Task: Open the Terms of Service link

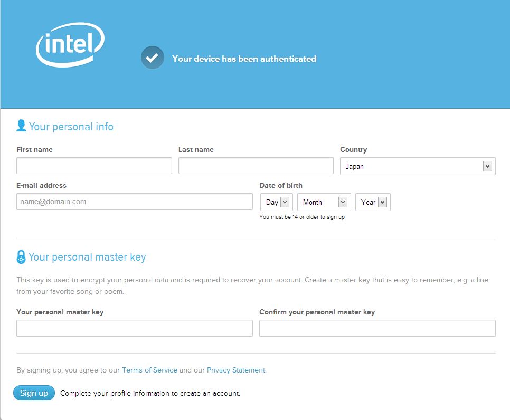Action: tap(149, 370)
